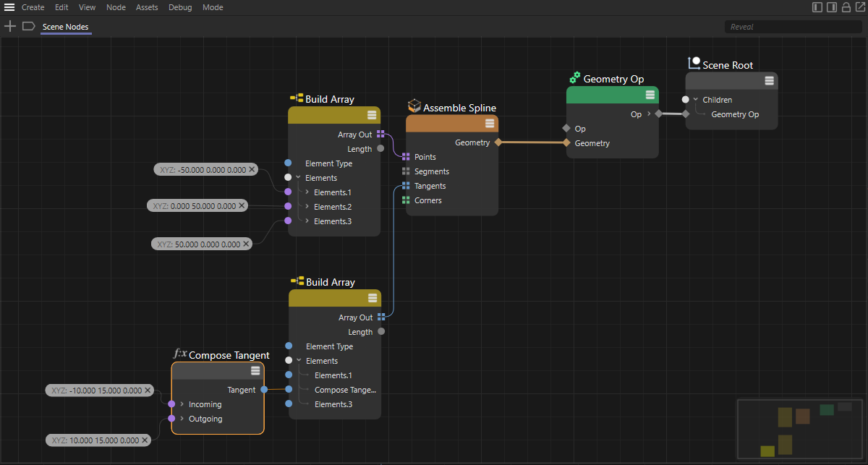Viewport: 868px width, 465px height.
Task: Click the minimap navigator thumbnail
Action: [801, 429]
